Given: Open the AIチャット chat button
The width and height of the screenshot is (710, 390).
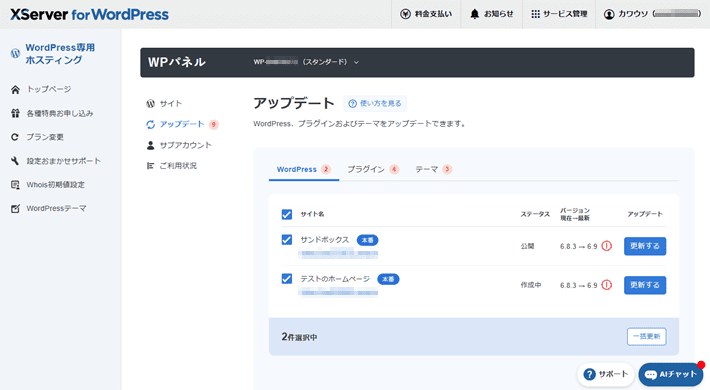Looking at the screenshot, I should [671, 374].
